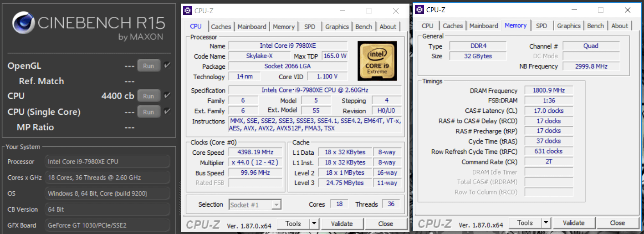The width and height of the screenshot is (644, 234).
Task: Click the Multiplier value x 44.0 ( 12 - 42 )
Action: (x=255, y=163)
